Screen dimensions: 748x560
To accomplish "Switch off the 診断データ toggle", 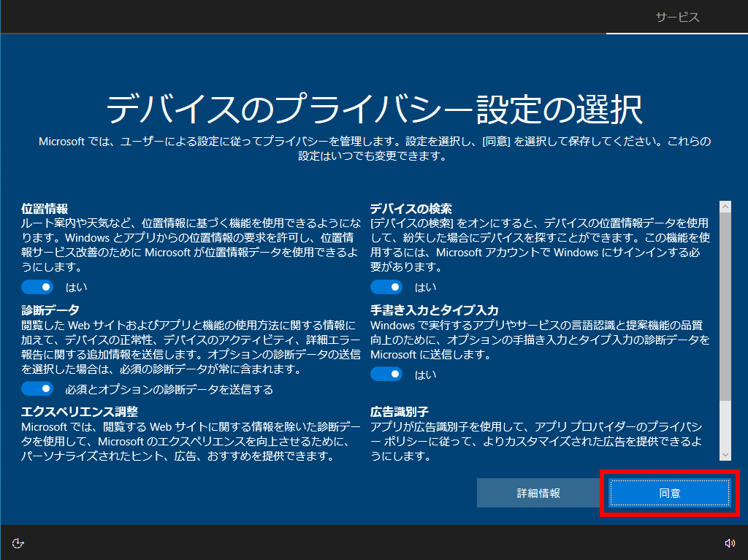I will 37,388.
